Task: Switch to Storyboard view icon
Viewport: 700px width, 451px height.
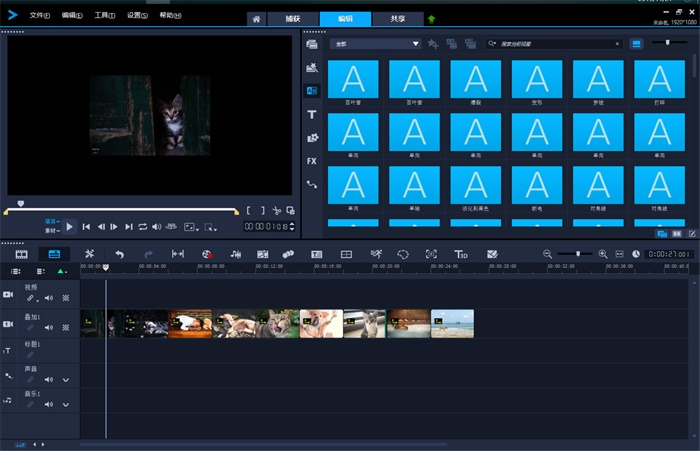Action: (x=21, y=254)
